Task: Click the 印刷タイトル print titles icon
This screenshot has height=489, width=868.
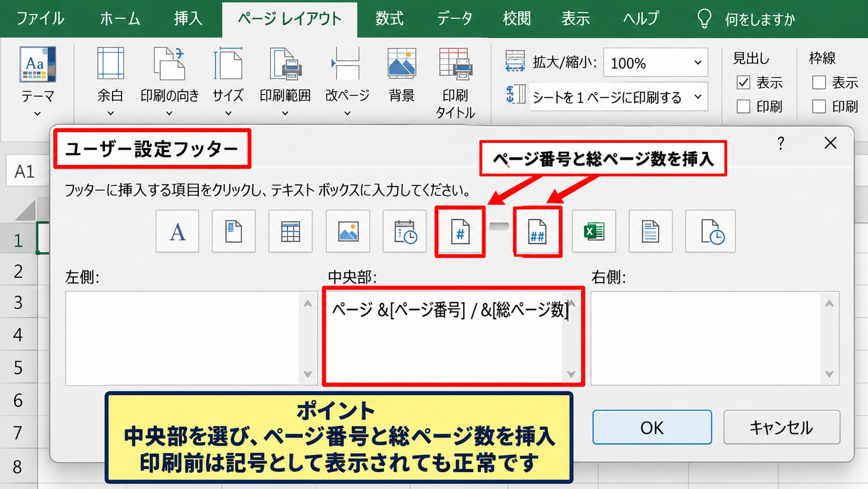Action: 455,63
